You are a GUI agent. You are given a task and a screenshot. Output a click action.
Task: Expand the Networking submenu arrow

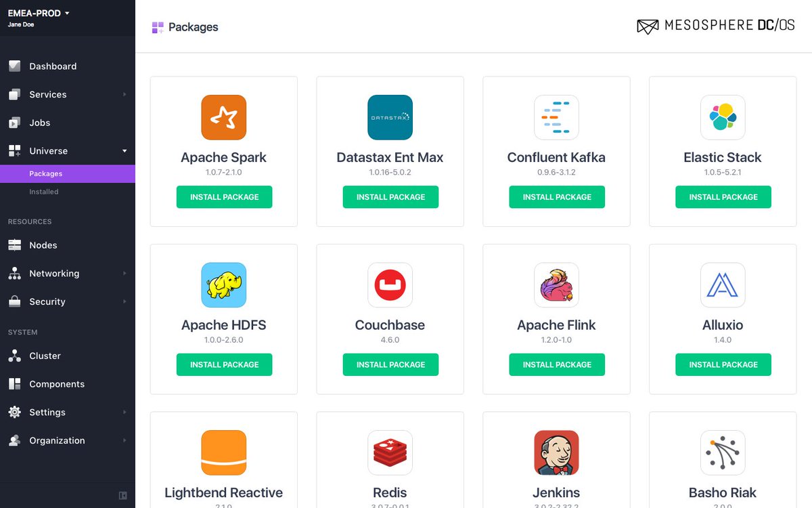125,274
